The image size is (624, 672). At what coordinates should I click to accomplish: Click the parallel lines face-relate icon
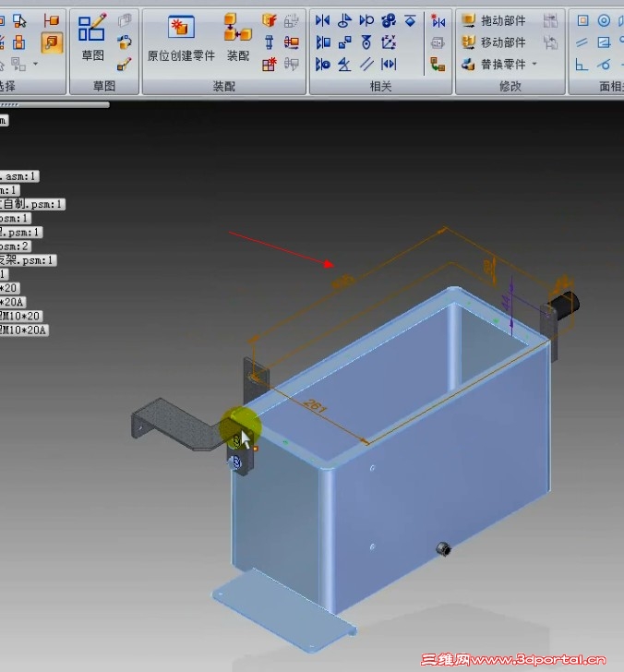coord(582,42)
